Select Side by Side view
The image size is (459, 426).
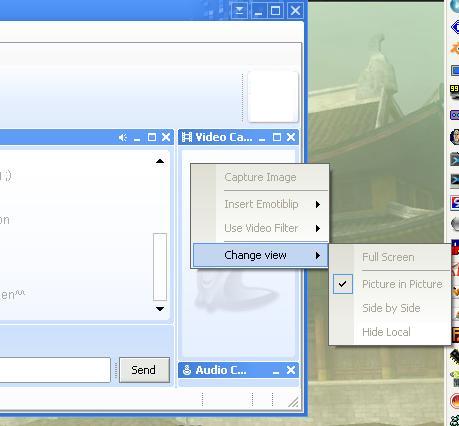pos(391,308)
